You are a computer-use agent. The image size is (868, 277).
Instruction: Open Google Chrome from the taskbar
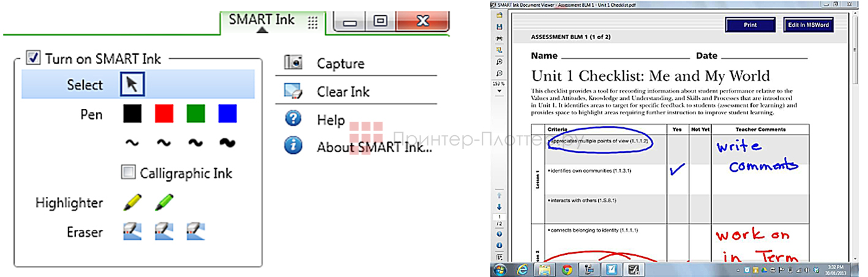point(567,270)
